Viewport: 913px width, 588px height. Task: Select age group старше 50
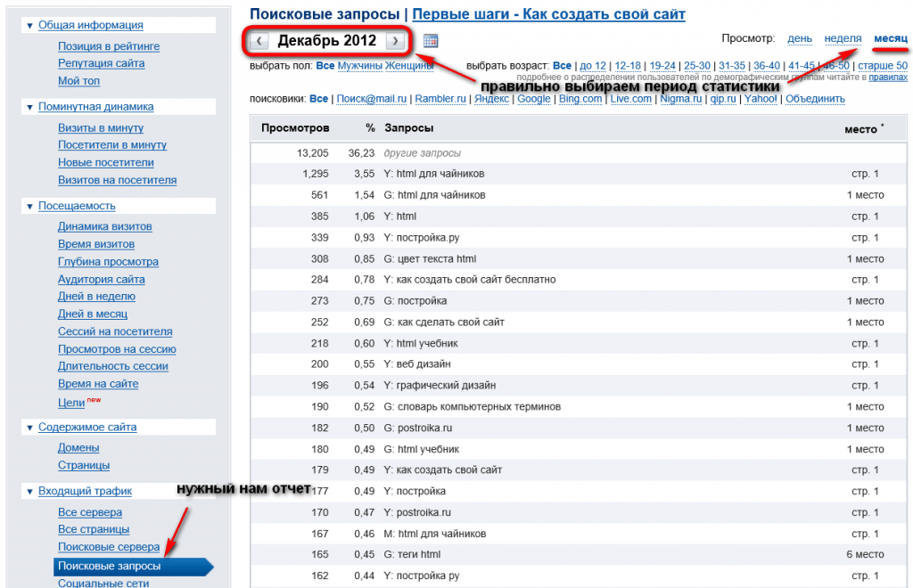883,66
